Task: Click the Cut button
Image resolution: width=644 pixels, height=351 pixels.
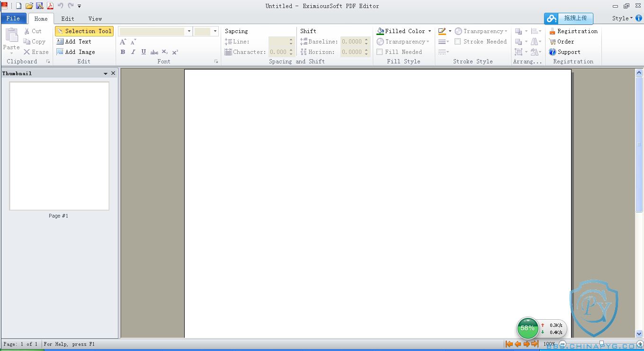Action: pos(33,31)
